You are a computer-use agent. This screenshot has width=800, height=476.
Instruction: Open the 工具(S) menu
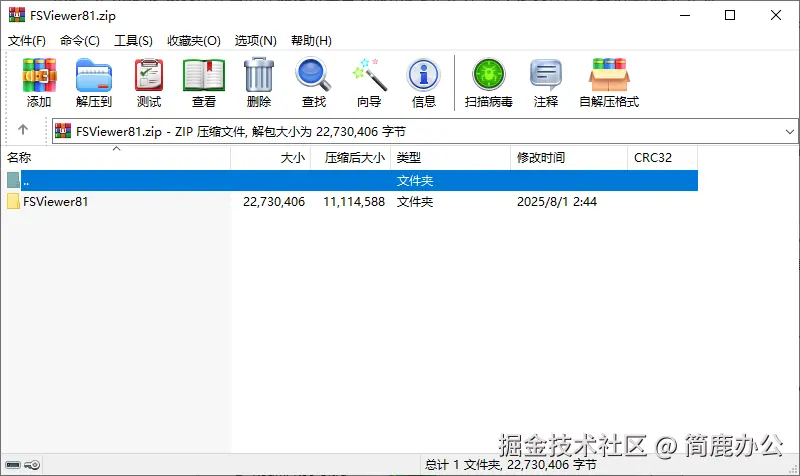click(133, 40)
